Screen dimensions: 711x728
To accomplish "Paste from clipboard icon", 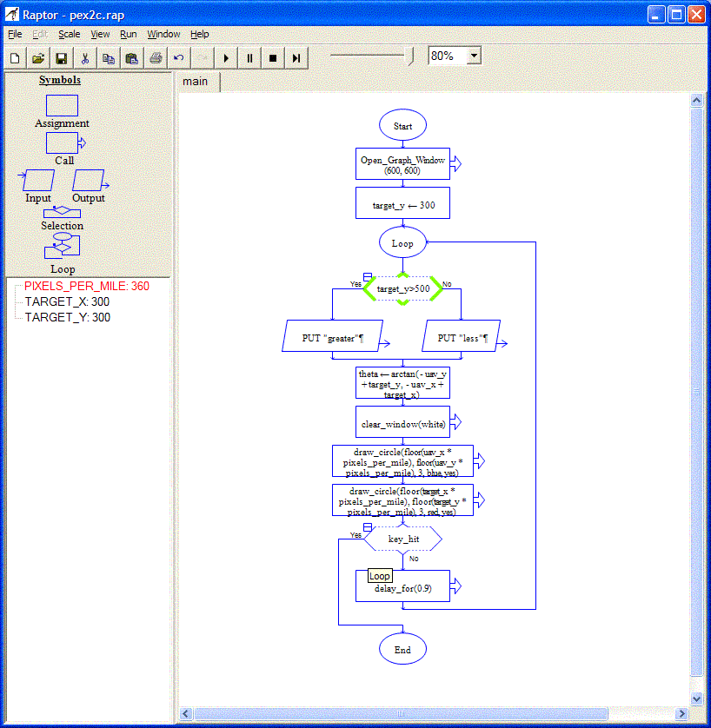I will [x=132, y=58].
